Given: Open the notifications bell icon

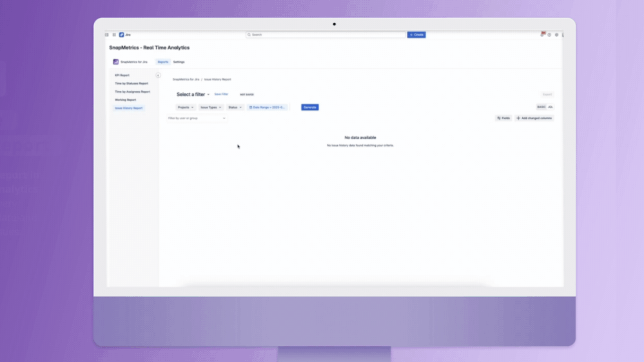Looking at the screenshot, I should [542, 35].
